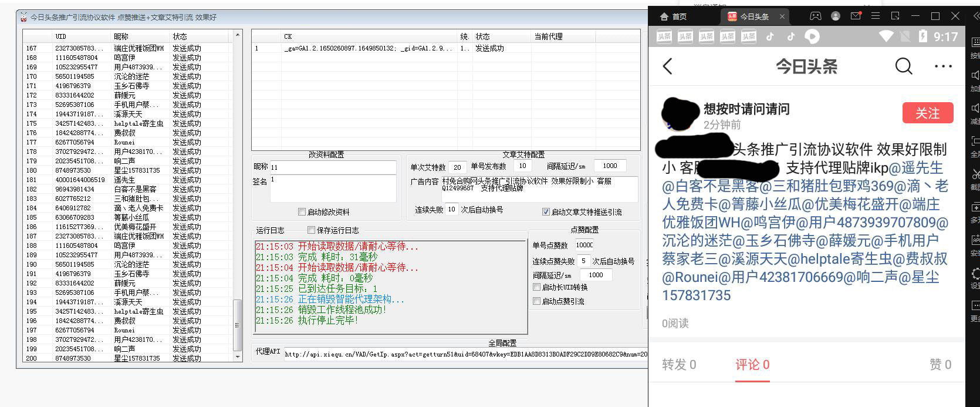Take a screenshot with the scissors icon
The width and height of the screenshot is (980, 407).
[x=975, y=174]
